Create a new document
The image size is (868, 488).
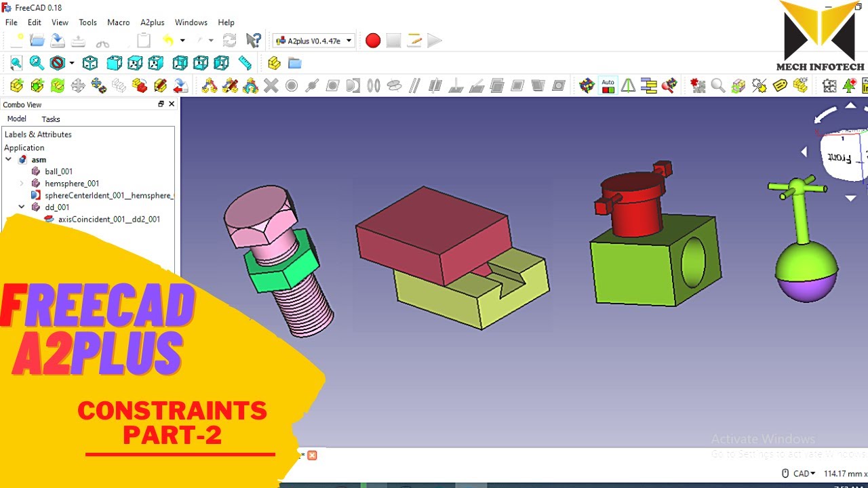tap(16, 41)
